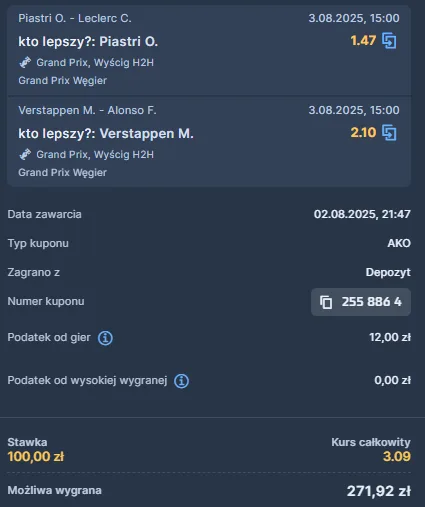Image resolution: width=425 pixels, height=507 pixels.
Task: Open the Piastri O. - Leclerc C. event
Action: [x=75, y=18]
